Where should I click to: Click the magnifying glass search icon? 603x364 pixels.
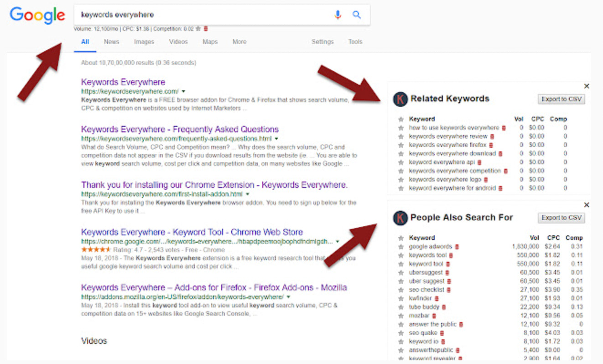pos(357,14)
